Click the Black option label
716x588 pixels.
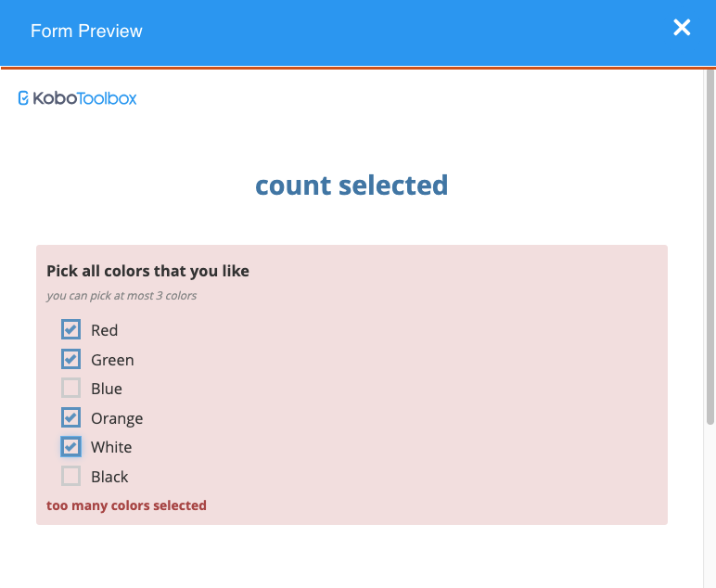(x=109, y=477)
